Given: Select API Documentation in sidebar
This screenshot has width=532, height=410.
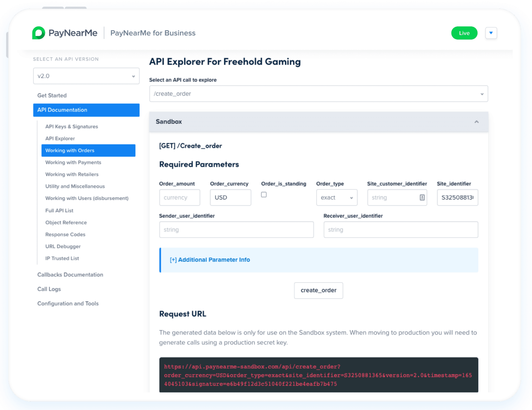Looking at the screenshot, I should (86, 110).
